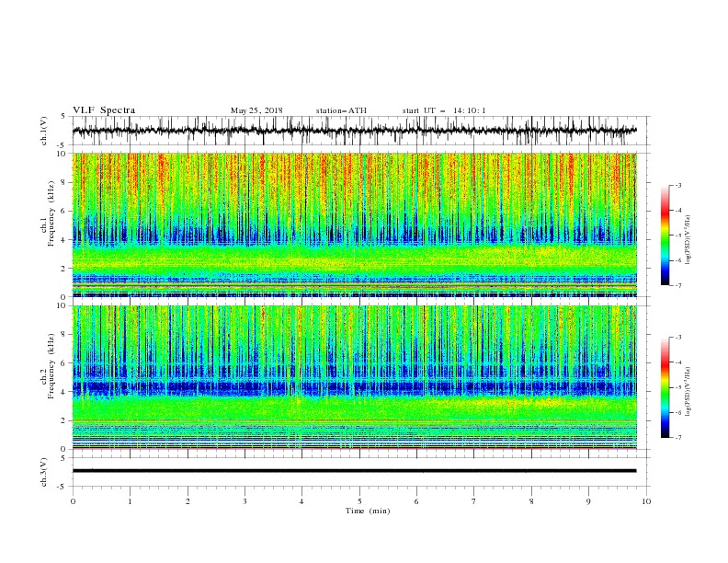Click the ch.3 flat black waveform trace
The height and width of the screenshot is (563, 728).
pyautogui.click(x=354, y=471)
